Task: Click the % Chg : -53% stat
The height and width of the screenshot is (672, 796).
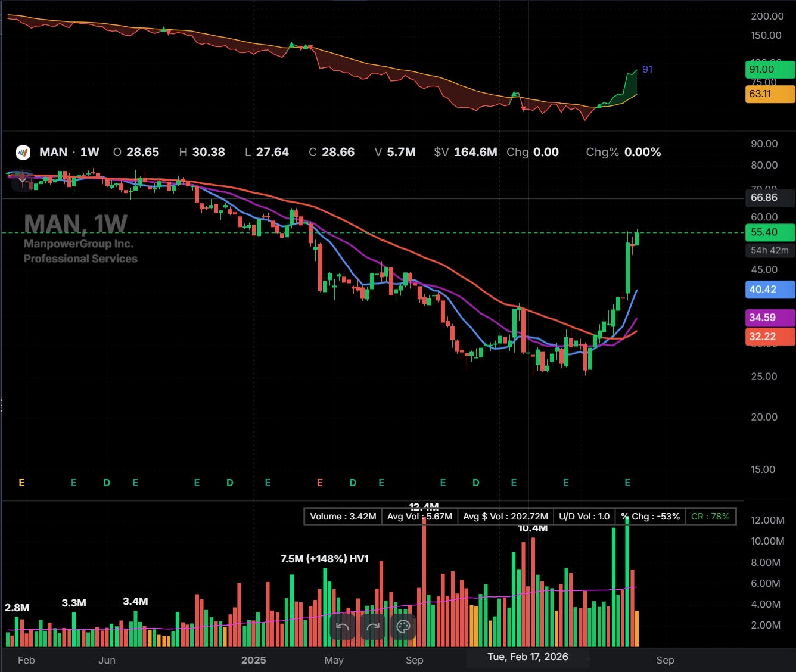Action: click(x=651, y=517)
